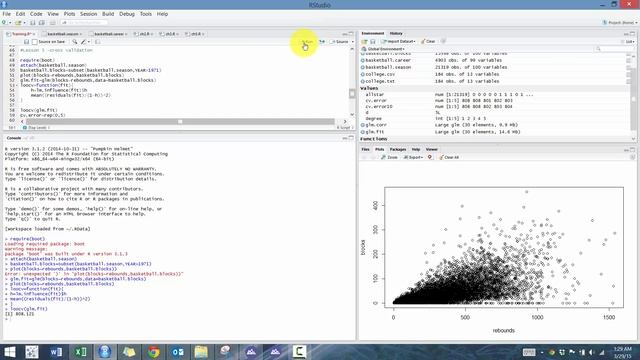Click the Clear button in the Environment pane
Image resolution: width=640 pixels, height=360 pixels.
(x=428, y=41)
